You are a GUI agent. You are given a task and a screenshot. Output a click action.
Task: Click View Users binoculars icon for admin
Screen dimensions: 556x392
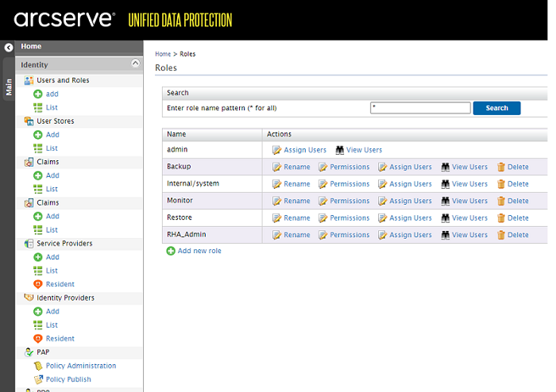pos(340,150)
